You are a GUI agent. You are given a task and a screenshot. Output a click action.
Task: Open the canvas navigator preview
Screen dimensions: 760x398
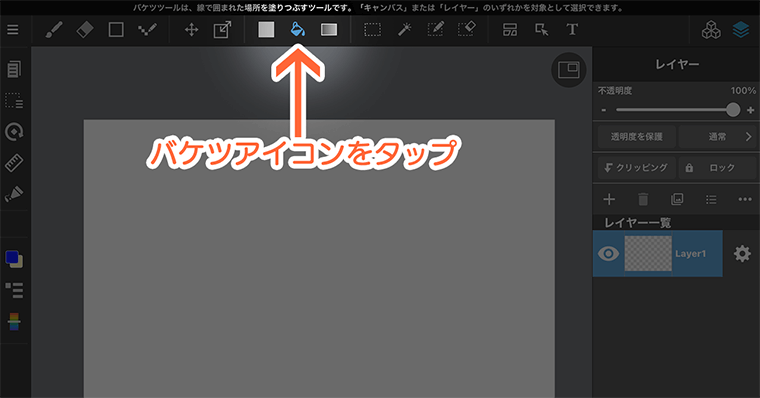click(x=569, y=70)
